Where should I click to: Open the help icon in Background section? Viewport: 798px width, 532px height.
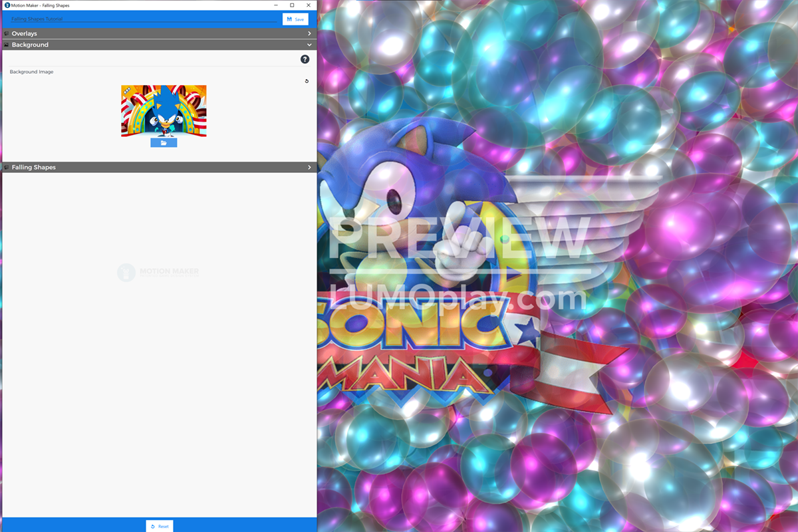[305, 59]
